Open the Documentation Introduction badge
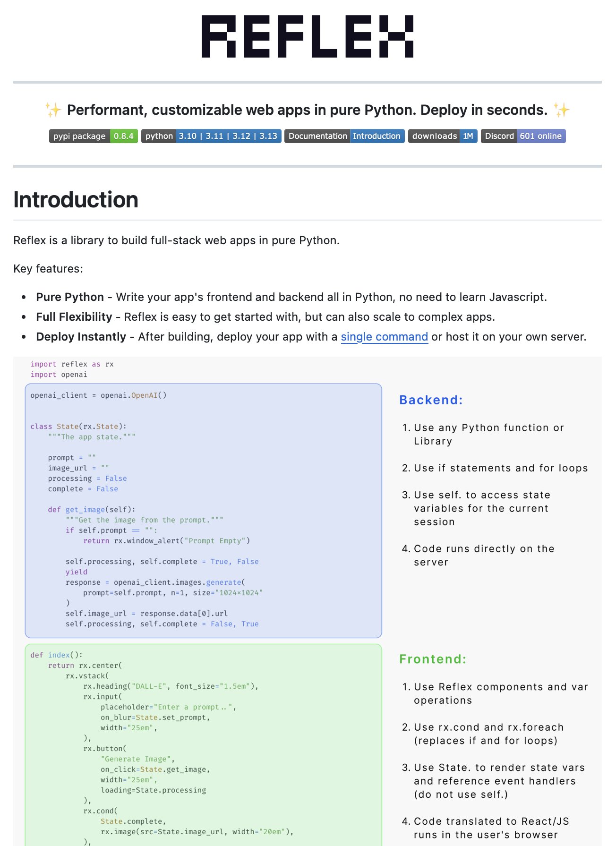 click(x=344, y=136)
